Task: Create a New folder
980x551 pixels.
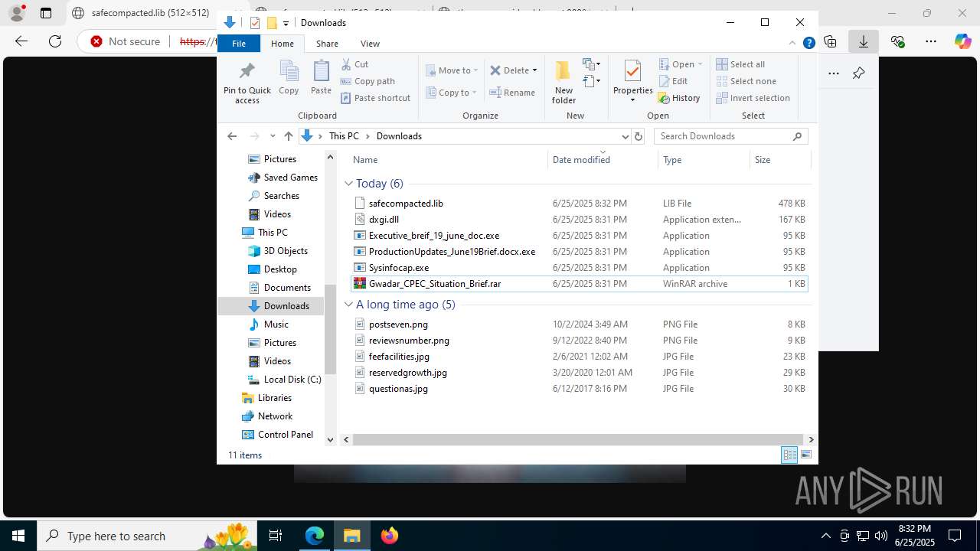Action: [563, 82]
